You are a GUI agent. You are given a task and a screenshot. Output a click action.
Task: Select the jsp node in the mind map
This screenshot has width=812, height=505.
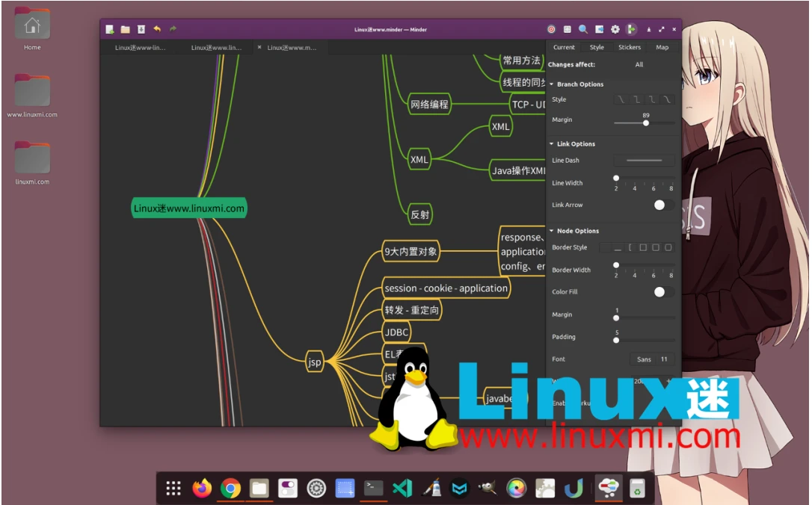click(314, 361)
